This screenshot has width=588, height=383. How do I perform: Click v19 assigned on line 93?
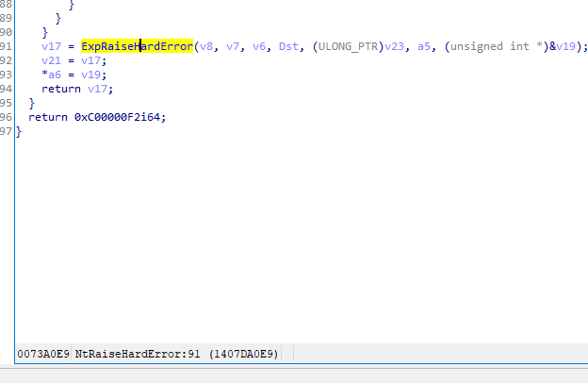click(x=90, y=75)
